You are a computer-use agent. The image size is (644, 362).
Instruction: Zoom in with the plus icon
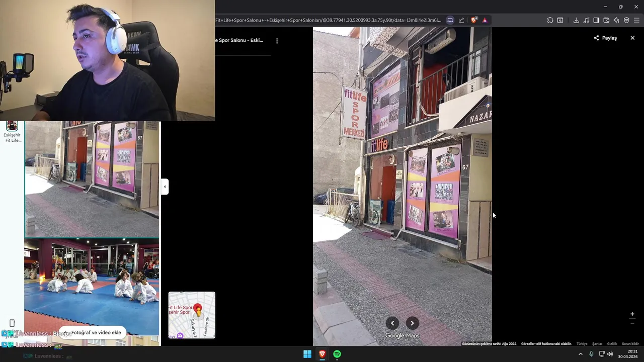[632, 314]
